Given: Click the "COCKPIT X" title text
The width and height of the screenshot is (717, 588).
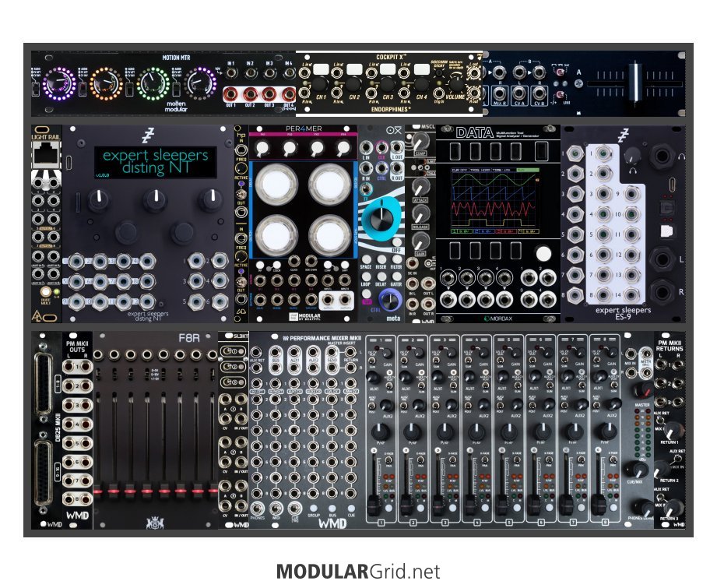Looking at the screenshot, I should tap(392, 57).
